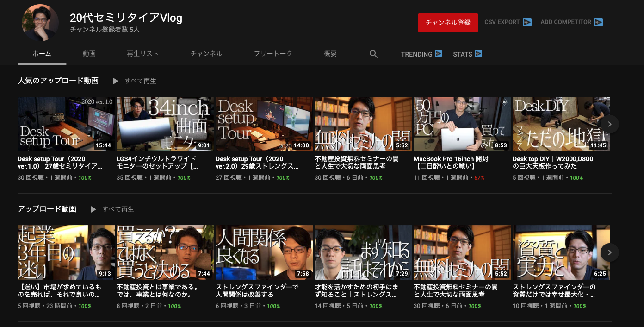
Task: Click the play icon beside アップロード動画
Action: (93, 209)
